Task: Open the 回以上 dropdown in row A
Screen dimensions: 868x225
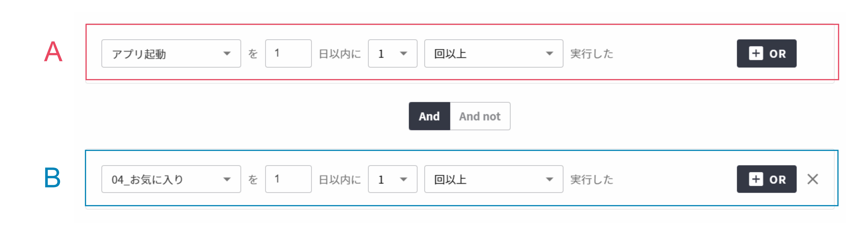Action: (x=494, y=53)
